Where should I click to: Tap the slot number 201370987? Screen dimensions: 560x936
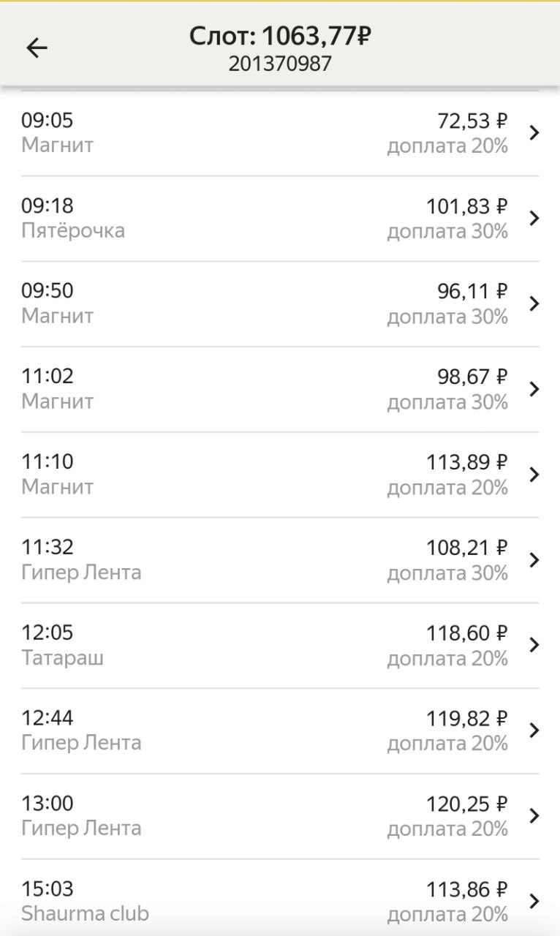pos(280,64)
